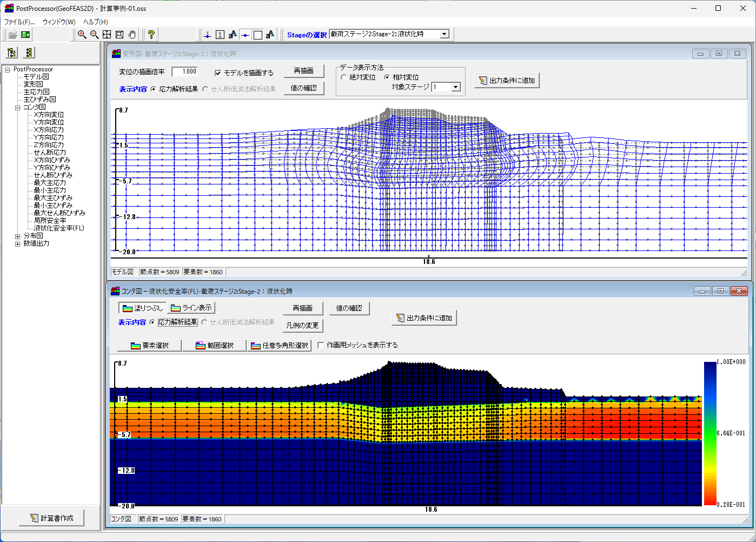756x542 pixels.
Task: Click 再描画 in the deformation window
Action: point(303,71)
